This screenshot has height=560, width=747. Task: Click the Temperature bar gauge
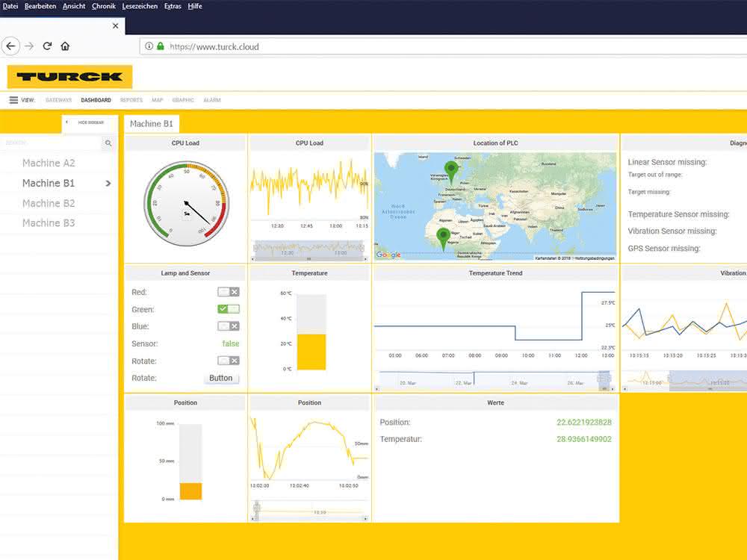311,332
